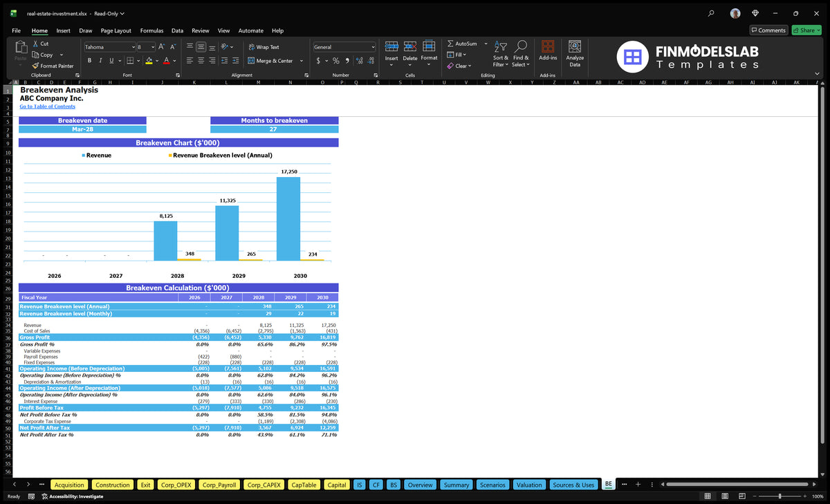Click the Delete cells icon
This screenshot has height=504, width=830.
coord(410,46)
